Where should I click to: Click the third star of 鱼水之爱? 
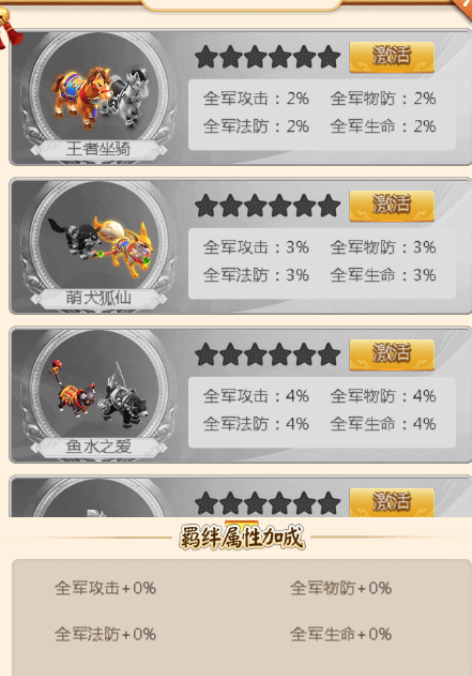pyautogui.click(x=255, y=354)
